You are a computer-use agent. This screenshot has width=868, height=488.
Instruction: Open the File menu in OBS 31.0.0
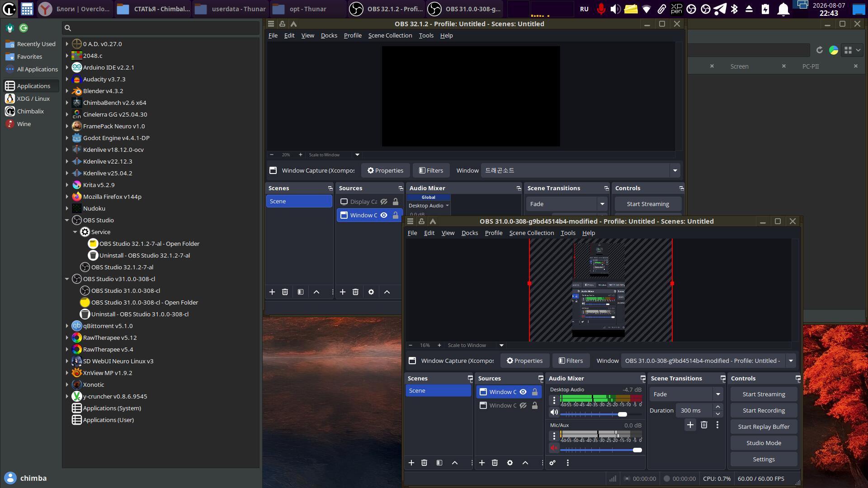412,233
